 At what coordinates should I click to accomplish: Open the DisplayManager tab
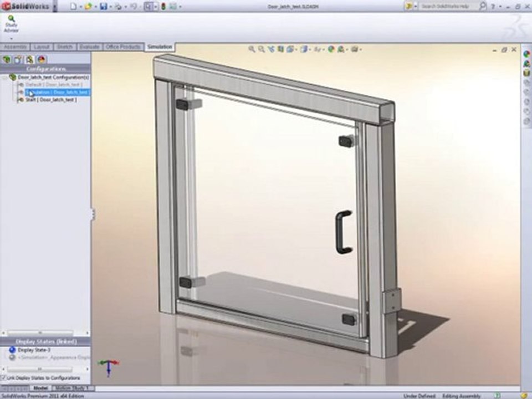click(x=42, y=60)
